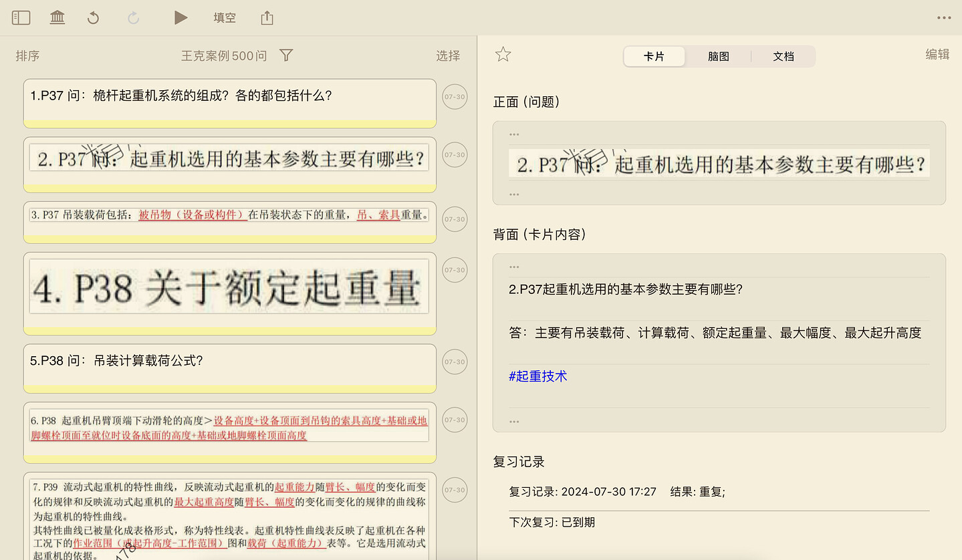Star this card as favorite
Screen dimensions: 962x560
click(x=503, y=55)
